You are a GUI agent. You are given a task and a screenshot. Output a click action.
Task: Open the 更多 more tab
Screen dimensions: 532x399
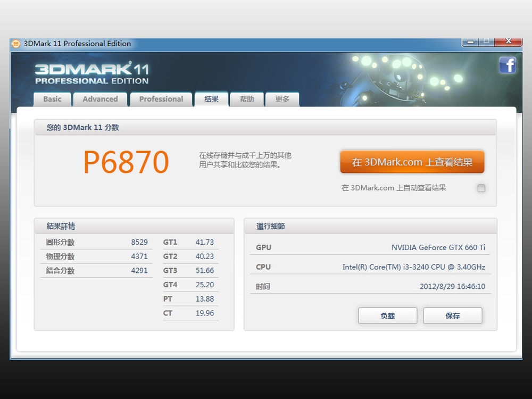[282, 99]
